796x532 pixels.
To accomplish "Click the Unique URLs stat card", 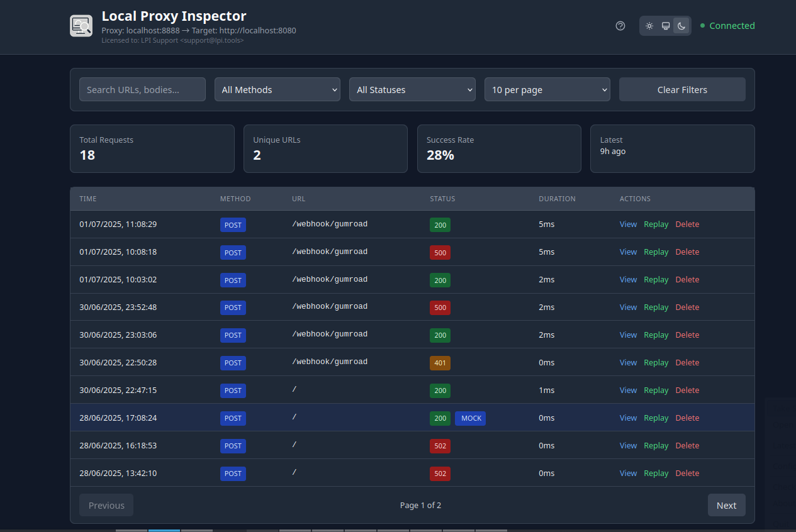I will pos(325,148).
